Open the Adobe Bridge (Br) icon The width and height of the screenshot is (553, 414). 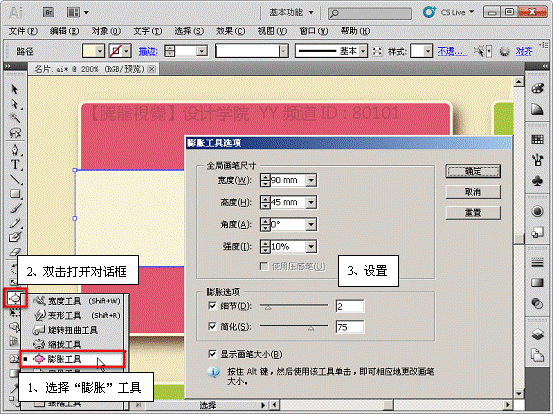coord(48,12)
